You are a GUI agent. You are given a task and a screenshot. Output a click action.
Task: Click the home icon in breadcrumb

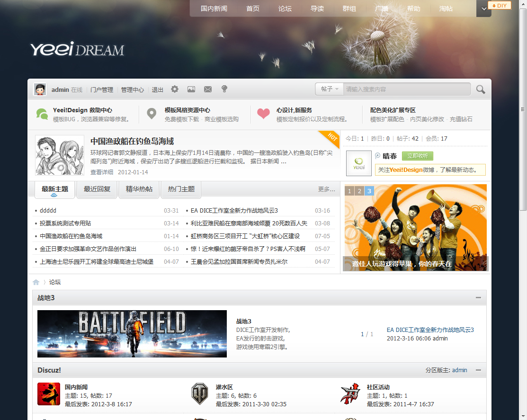coord(36,282)
